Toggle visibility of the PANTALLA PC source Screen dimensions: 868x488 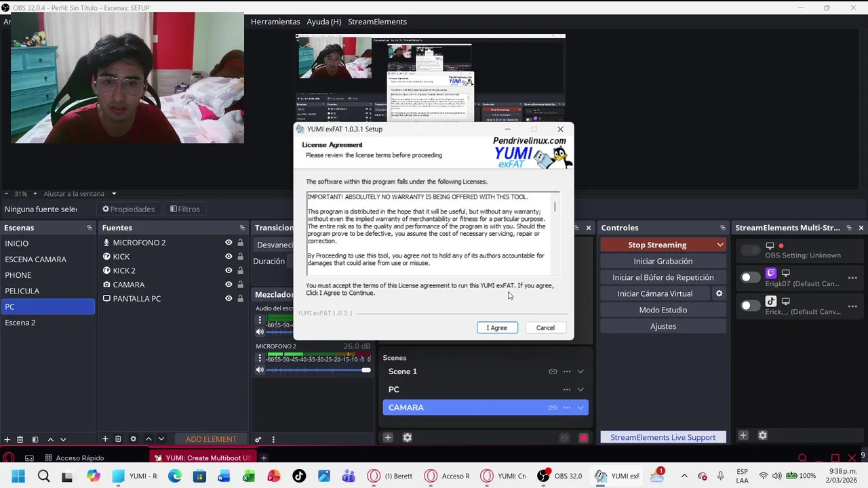click(x=229, y=298)
